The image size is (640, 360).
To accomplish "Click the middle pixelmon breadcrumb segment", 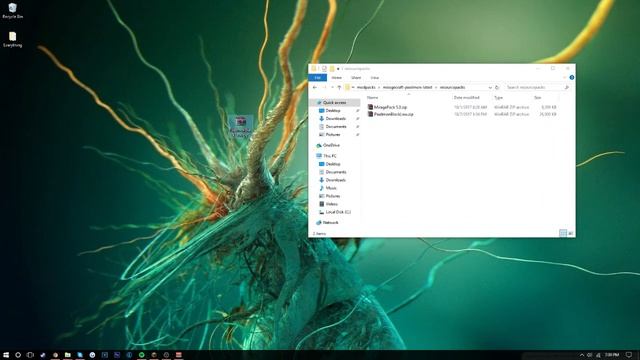I will (x=407, y=87).
